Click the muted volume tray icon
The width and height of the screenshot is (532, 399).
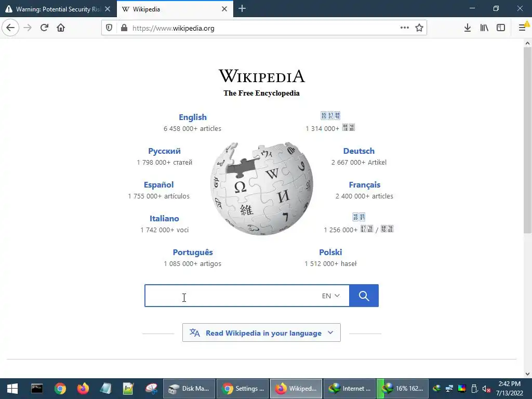click(x=486, y=389)
